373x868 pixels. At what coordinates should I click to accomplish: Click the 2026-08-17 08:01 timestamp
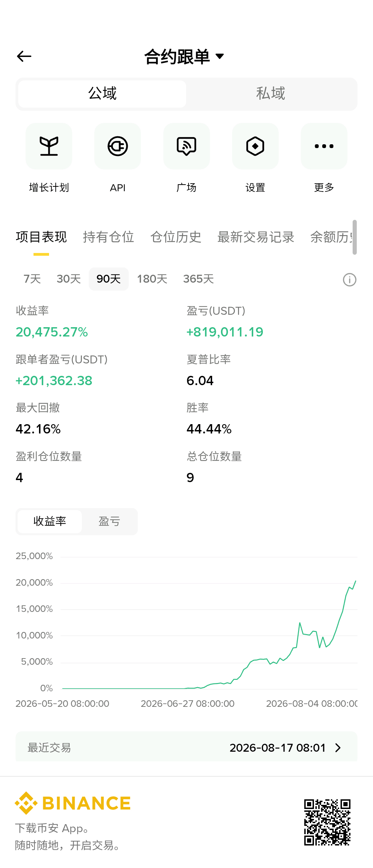point(278,748)
